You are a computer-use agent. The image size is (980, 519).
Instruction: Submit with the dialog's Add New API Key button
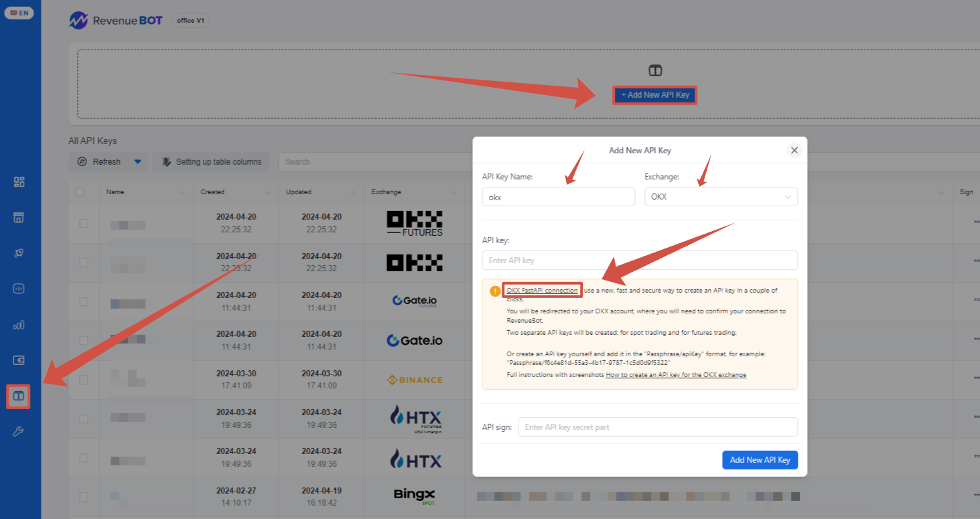(760, 460)
